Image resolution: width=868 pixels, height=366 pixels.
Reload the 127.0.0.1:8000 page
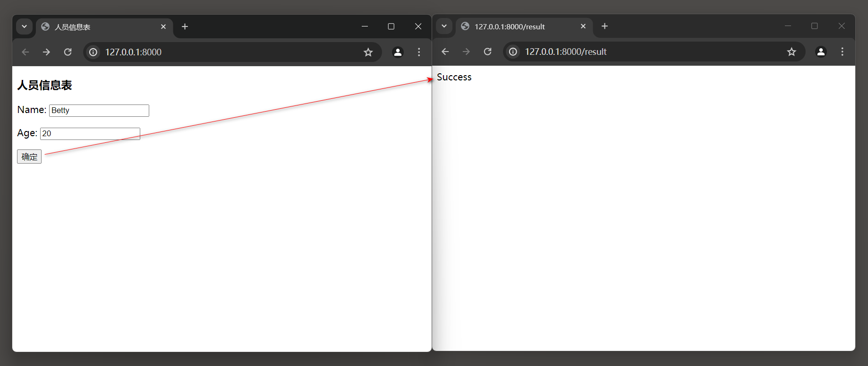(x=68, y=52)
